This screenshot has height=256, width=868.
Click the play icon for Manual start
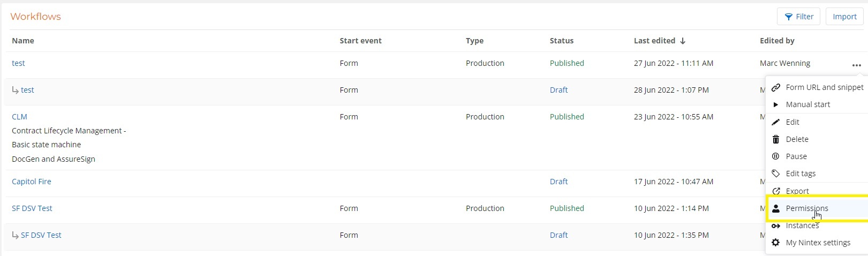tap(775, 104)
